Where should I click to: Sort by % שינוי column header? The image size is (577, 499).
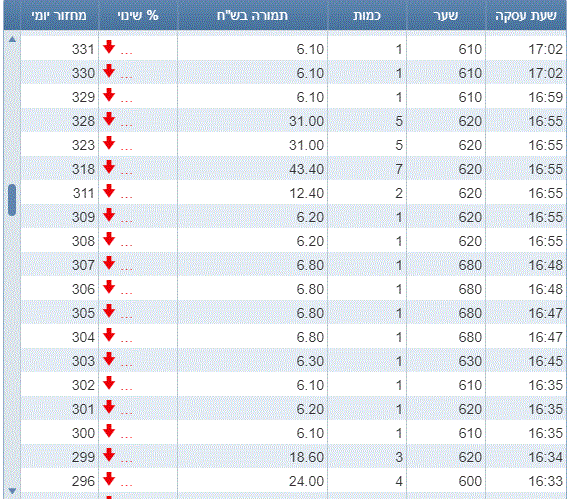click(x=138, y=15)
